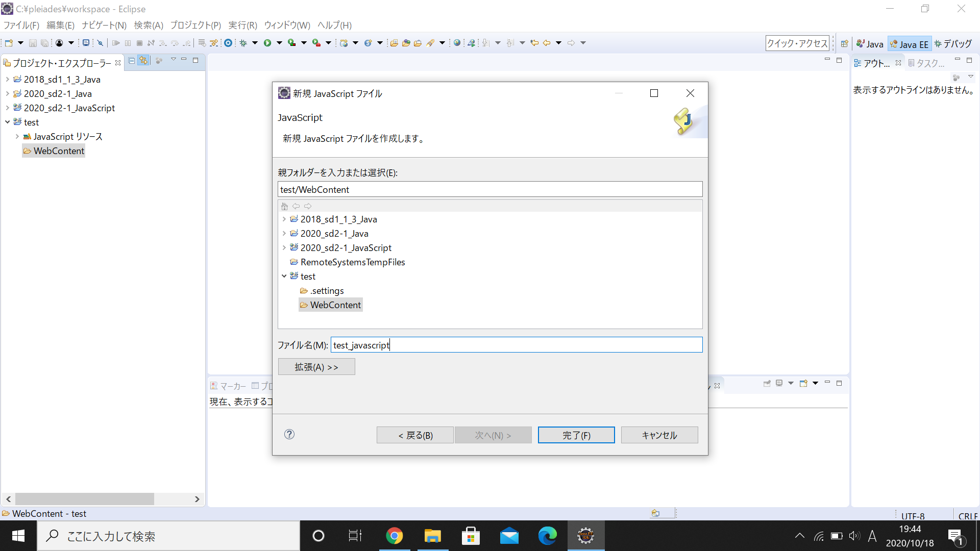Click 完了(F) to create the file
This screenshot has width=980, height=551.
click(576, 435)
